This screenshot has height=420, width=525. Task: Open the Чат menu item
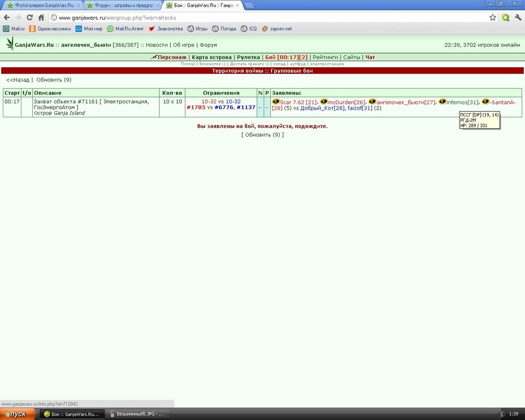pyautogui.click(x=370, y=57)
